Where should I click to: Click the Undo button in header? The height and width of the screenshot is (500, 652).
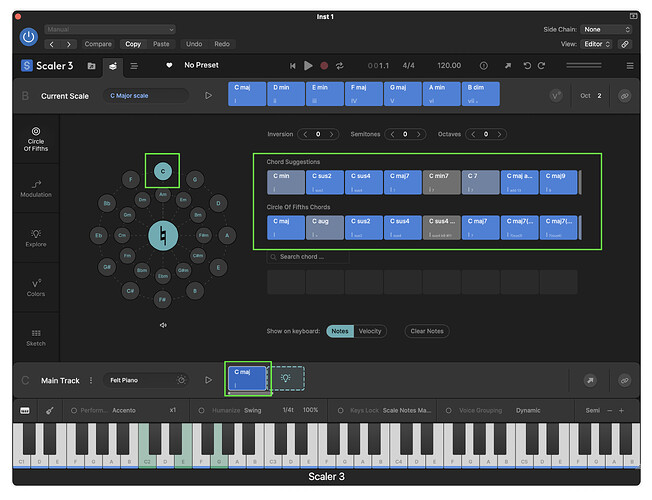[194, 44]
